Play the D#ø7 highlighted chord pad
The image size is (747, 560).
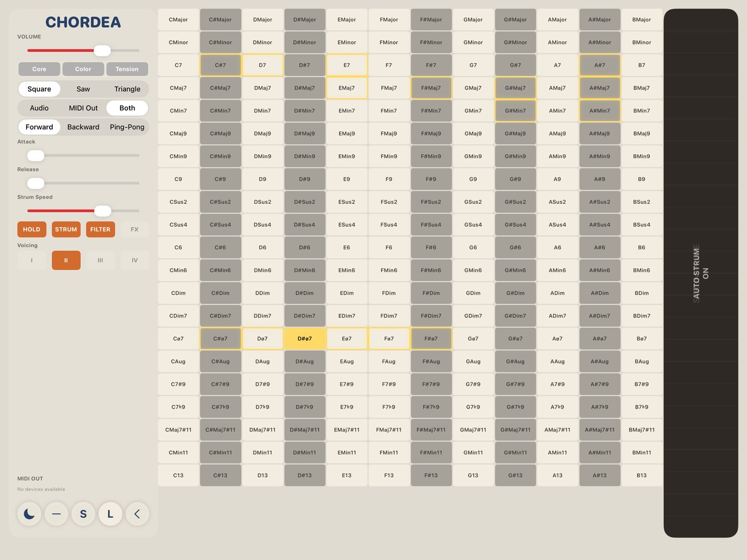tap(305, 339)
